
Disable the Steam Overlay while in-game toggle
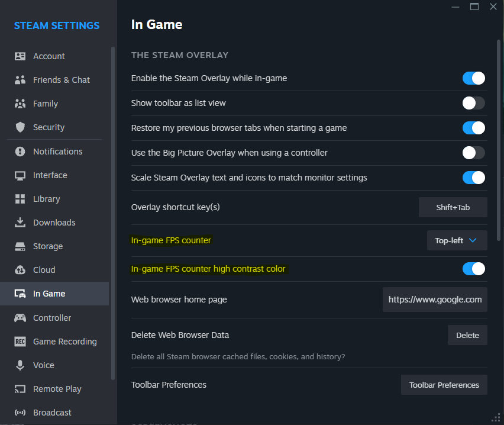pos(473,78)
